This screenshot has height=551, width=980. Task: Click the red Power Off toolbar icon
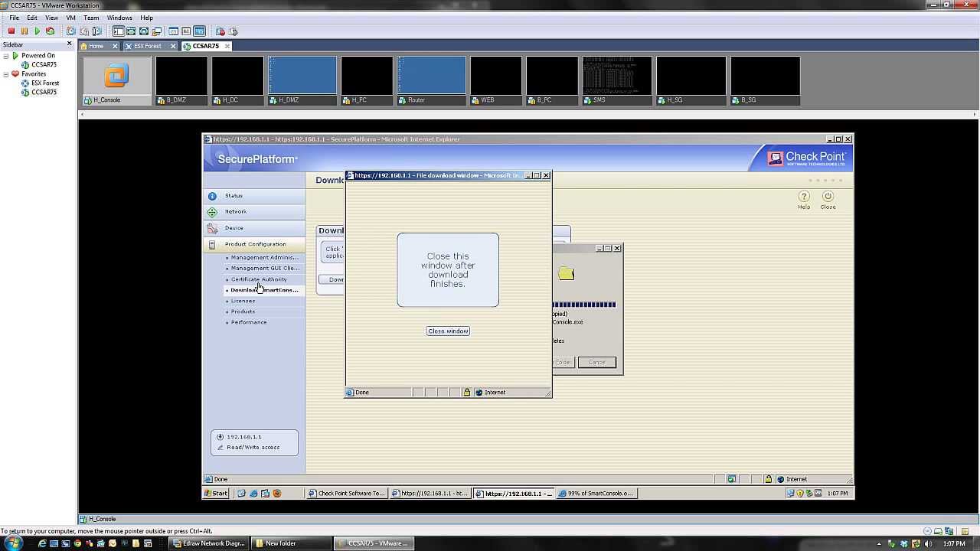[x=11, y=31]
